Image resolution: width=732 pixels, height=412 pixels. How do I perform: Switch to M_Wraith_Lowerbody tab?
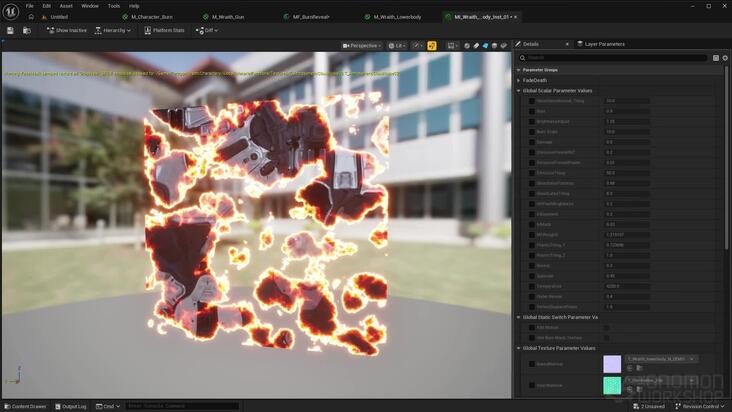point(397,17)
